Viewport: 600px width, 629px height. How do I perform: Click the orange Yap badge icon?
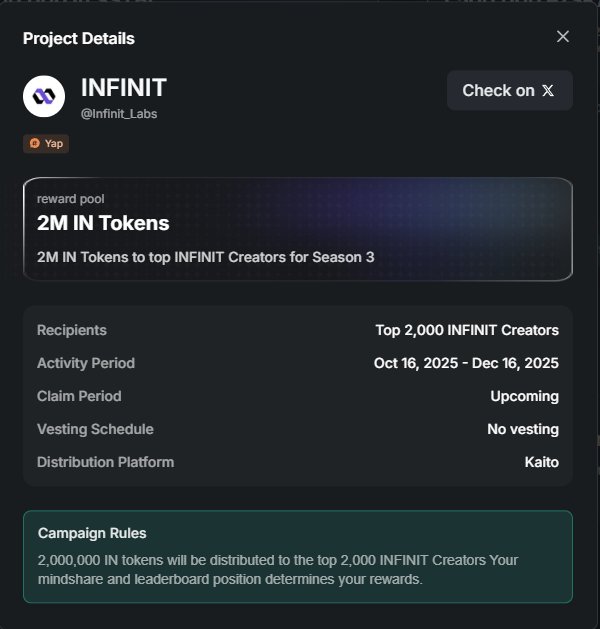(x=35, y=143)
